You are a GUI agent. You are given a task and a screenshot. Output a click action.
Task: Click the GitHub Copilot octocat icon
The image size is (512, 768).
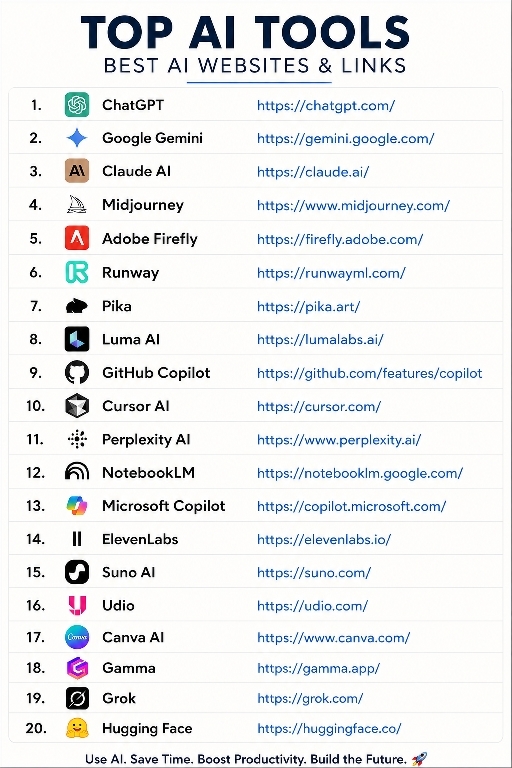tap(77, 373)
